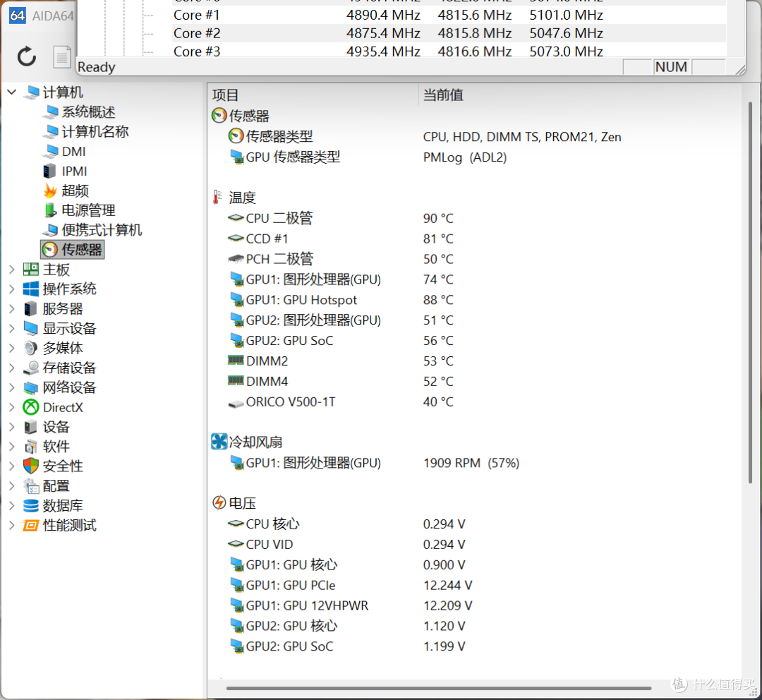Expand the 网络设备 node
The width and height of the screenshot is (762, 700).
click(x=12, y=387)
